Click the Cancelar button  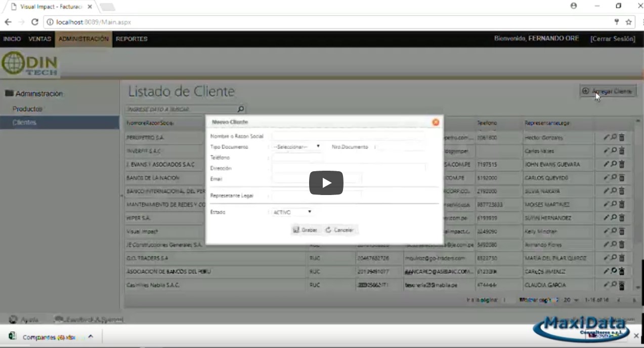pos(339,230)
